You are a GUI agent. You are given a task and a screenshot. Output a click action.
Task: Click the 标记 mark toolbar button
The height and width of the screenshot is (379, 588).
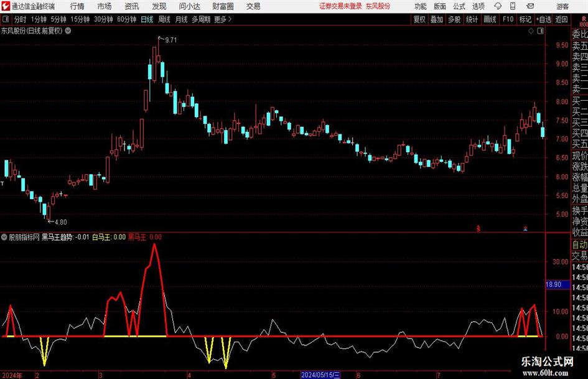pos(525,19)
